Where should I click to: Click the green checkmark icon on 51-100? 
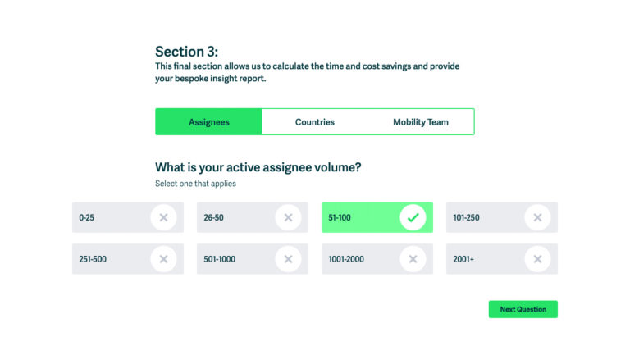pyautogui.click(x=413, y=217)
